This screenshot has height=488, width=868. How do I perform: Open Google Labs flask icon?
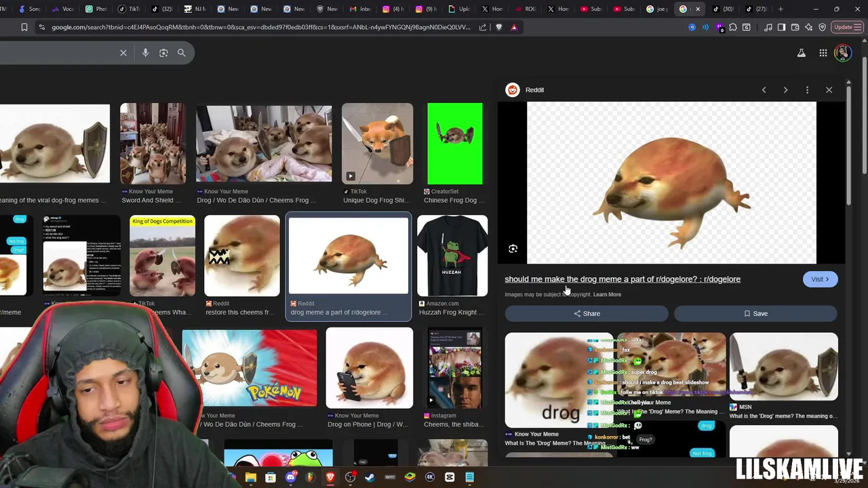coord(802,53)
